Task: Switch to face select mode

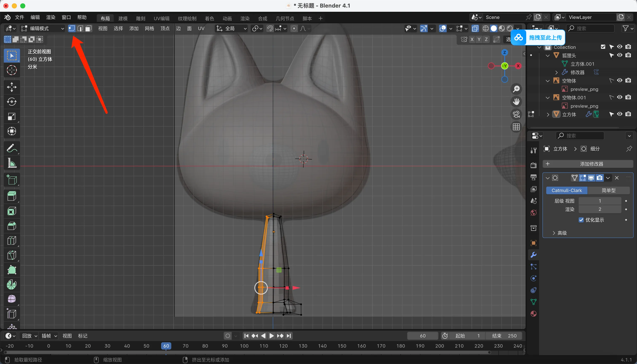Action: (x=88, y=28)
